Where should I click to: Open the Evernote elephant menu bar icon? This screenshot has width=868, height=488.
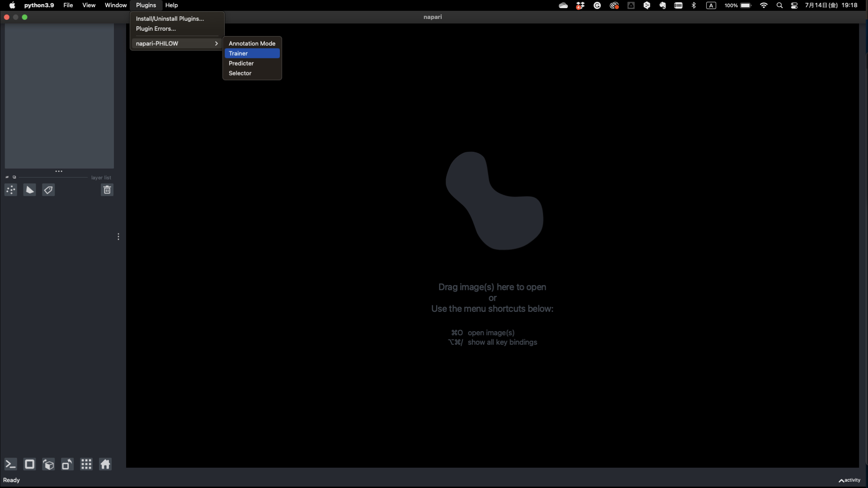[663, 5]
